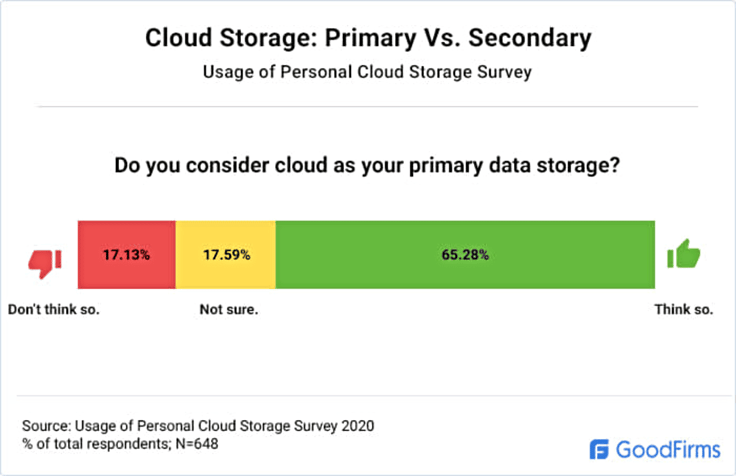Click the "Not sure." label
The width and height of the screenshot is (736, 476).
(x=229, y=309)
